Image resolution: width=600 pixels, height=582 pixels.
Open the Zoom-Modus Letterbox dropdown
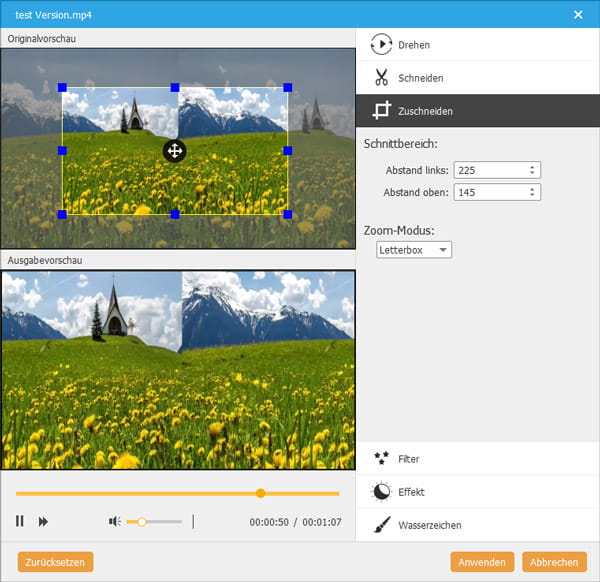[x=414, y=250]
